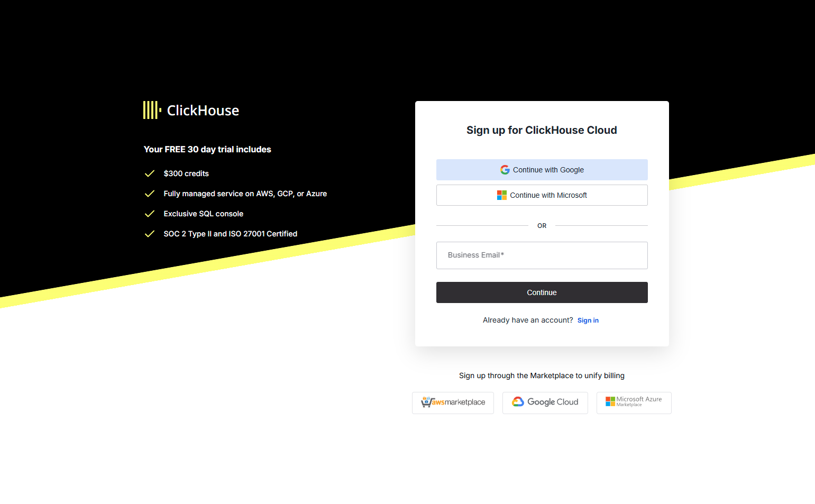Viewport: 815px width, 504px height.
Task: Click the checkmark beside "$300 credits"
Action: coord(150,173)
